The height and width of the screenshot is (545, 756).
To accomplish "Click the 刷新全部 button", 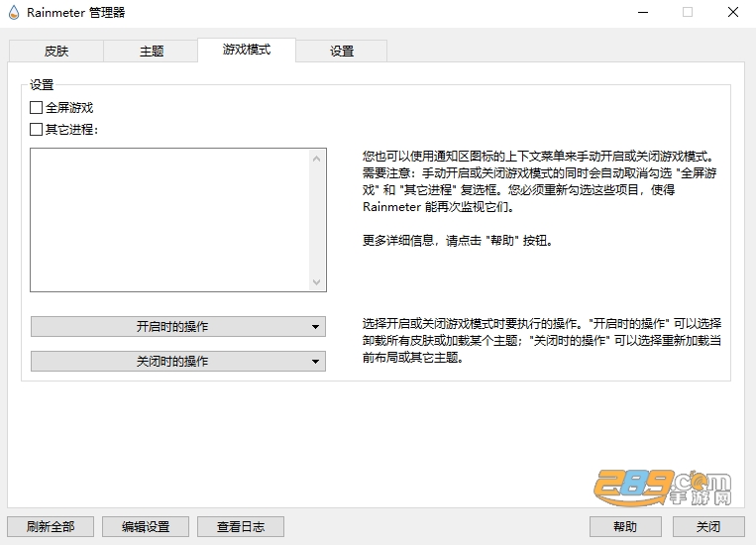I will [x=51, y=527].
